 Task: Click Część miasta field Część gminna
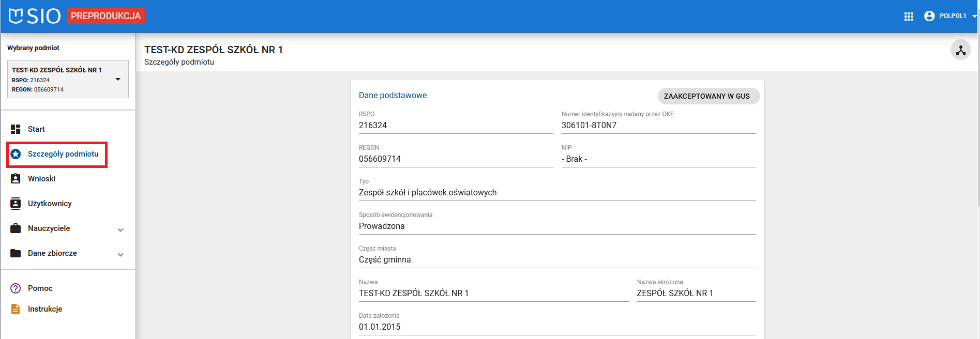point(557,260)
